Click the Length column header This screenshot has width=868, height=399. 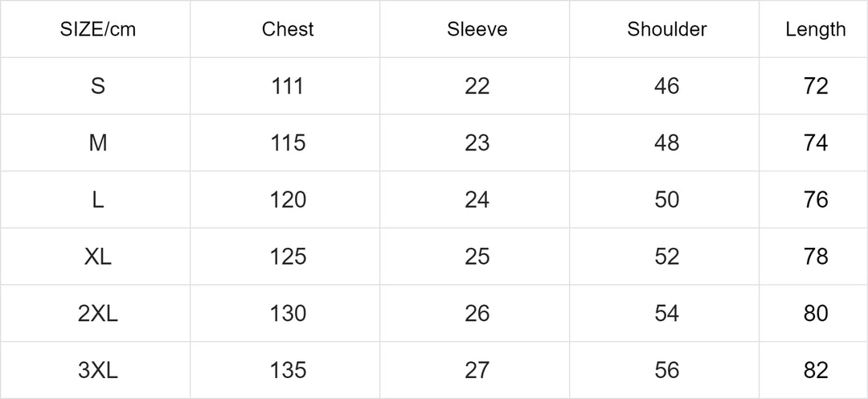[x=816, y=30]
